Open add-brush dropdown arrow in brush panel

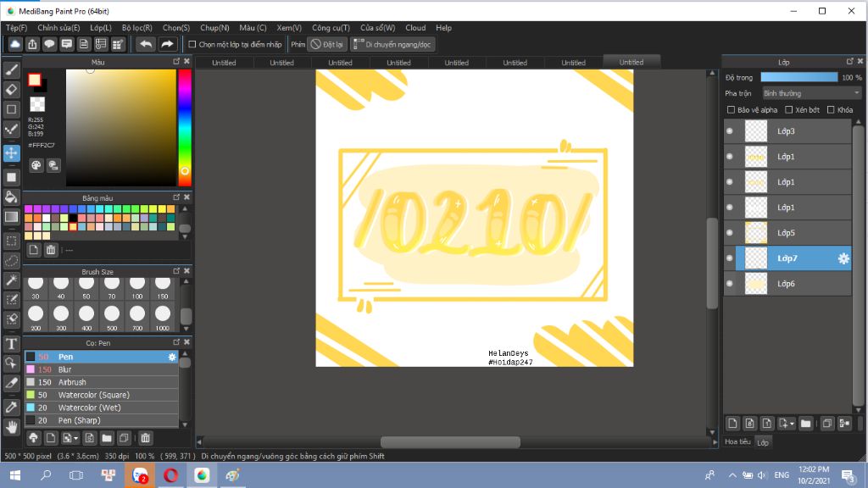coord(75,439)
